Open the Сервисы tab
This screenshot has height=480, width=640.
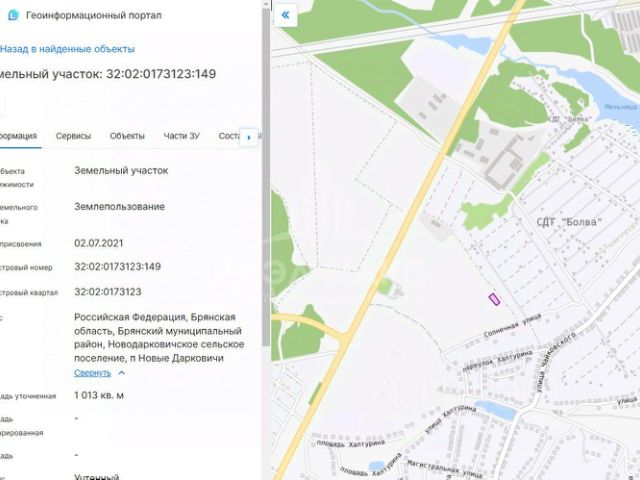point(73,136)
